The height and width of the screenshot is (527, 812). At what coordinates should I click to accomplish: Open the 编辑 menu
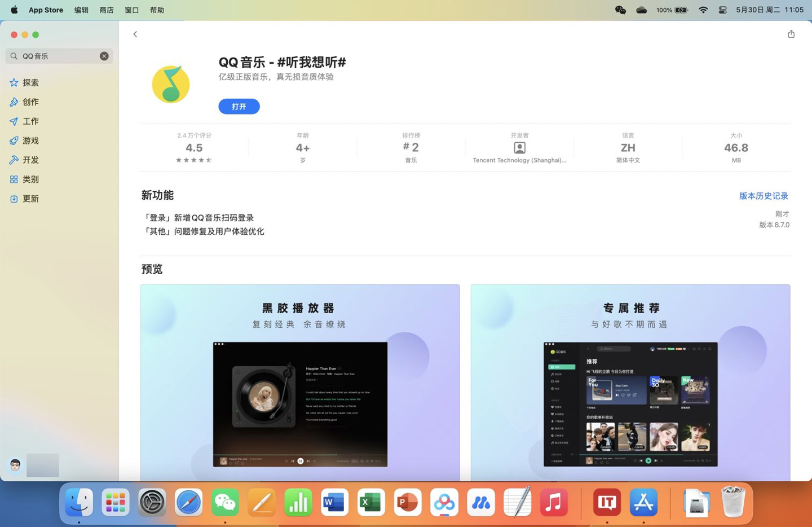click(81, 10)
